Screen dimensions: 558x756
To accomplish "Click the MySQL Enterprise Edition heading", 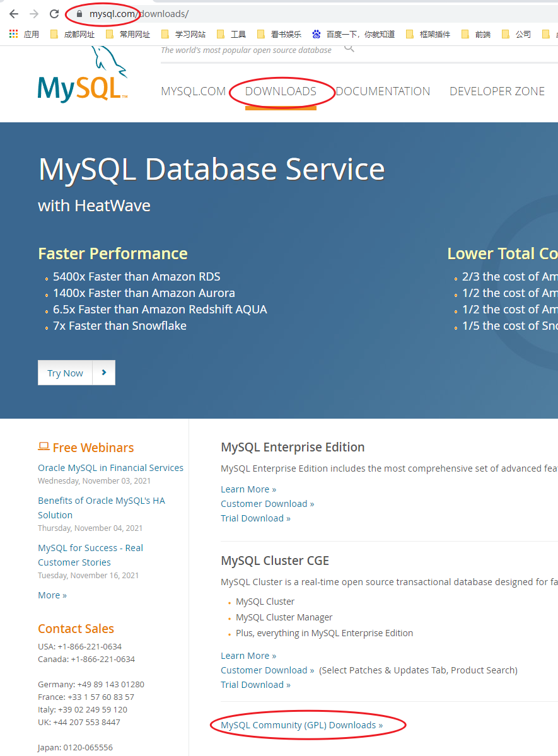I will (x=293, y=447).
